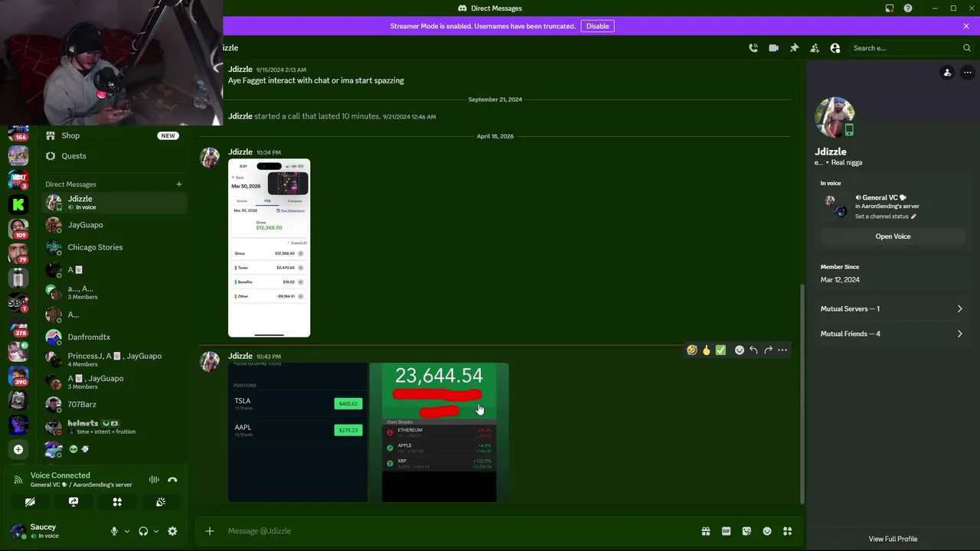Open apps launcher in message bar
The width and height of the screenshot is (980, 551).
[787, 531]
